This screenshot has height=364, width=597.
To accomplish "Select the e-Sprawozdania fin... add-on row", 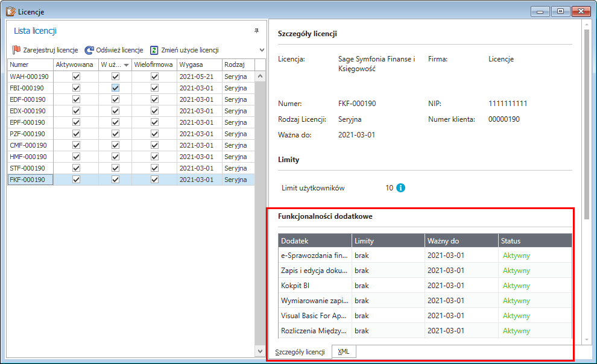I will click(425, 255).
